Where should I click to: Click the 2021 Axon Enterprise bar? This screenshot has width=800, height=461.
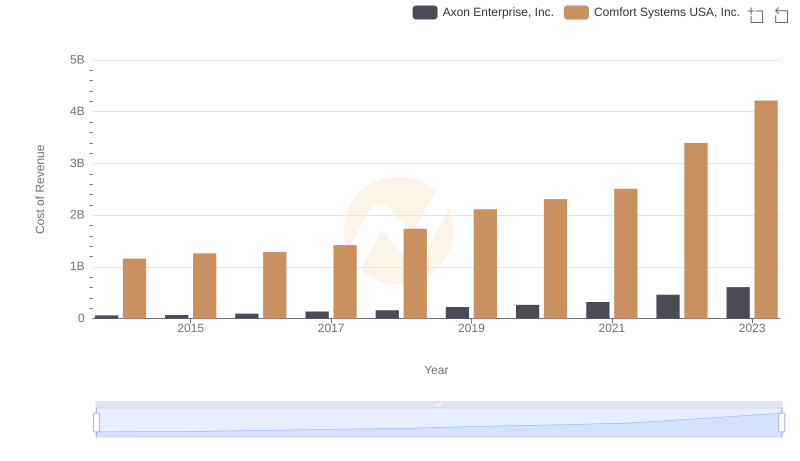click(597, 310)
